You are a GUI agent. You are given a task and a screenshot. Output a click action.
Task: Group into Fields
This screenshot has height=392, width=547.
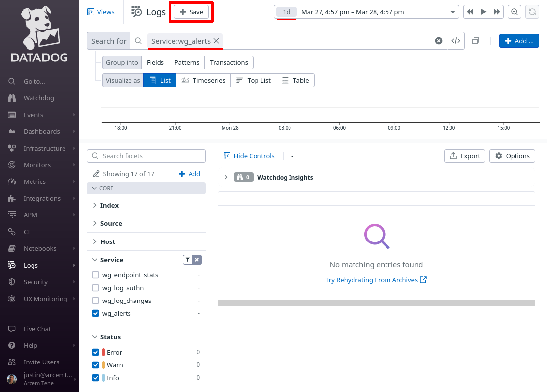tap(155, 63)
